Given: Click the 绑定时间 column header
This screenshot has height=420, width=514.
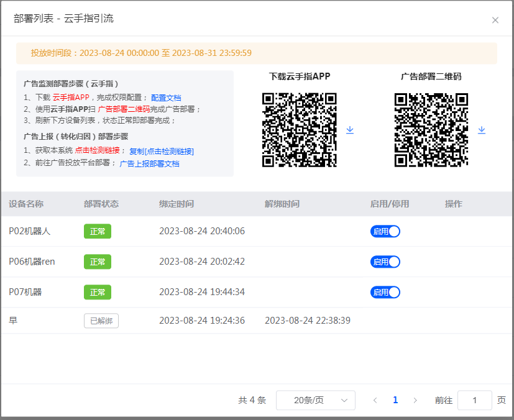Looking at the screenshot, I should click(x=177, y=204).
